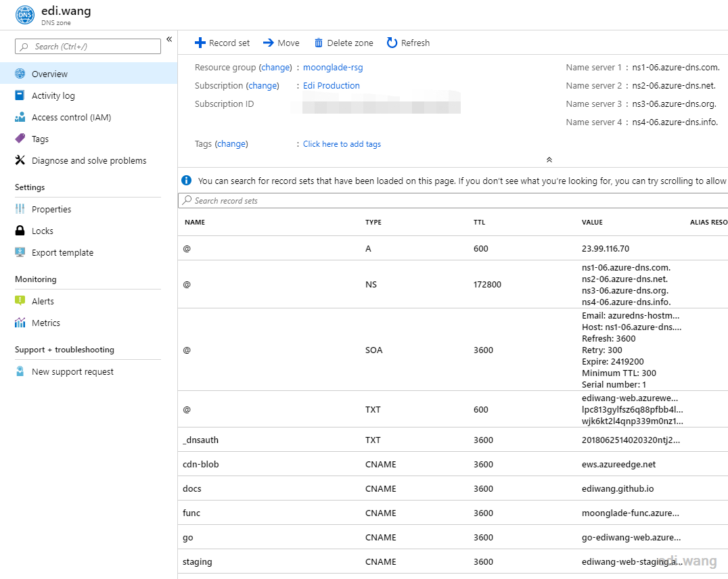Click the DNS zone globe icon in header
Viewport: 728px width, 579px height.
(25, 15)
